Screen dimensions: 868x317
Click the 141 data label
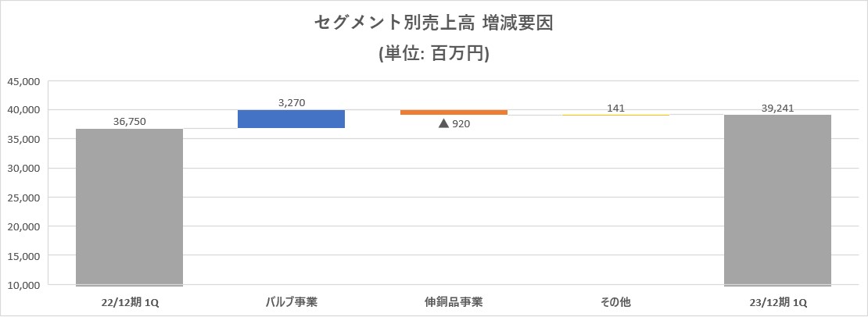pyautogui.click(x=615, y=109)
